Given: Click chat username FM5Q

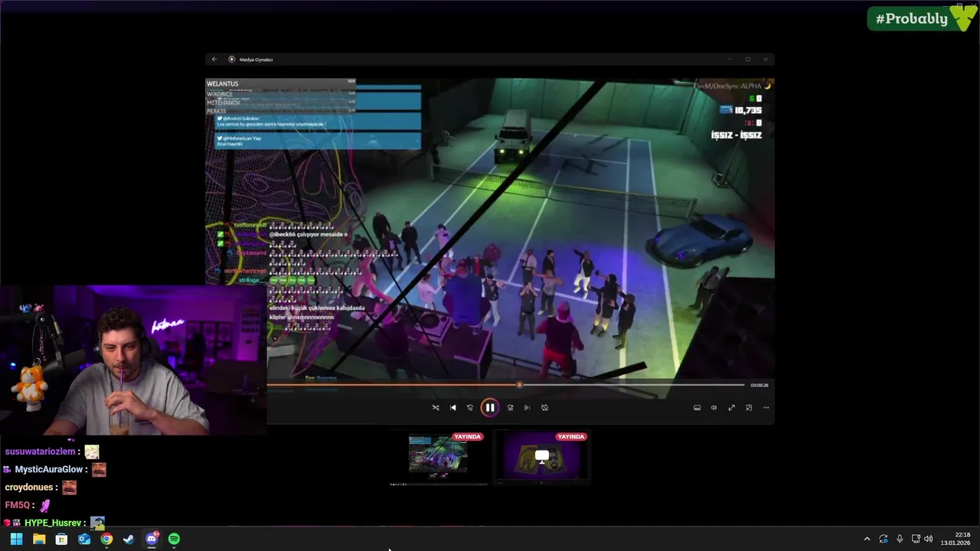Looking at the screenshot, I should coord(17,505).
